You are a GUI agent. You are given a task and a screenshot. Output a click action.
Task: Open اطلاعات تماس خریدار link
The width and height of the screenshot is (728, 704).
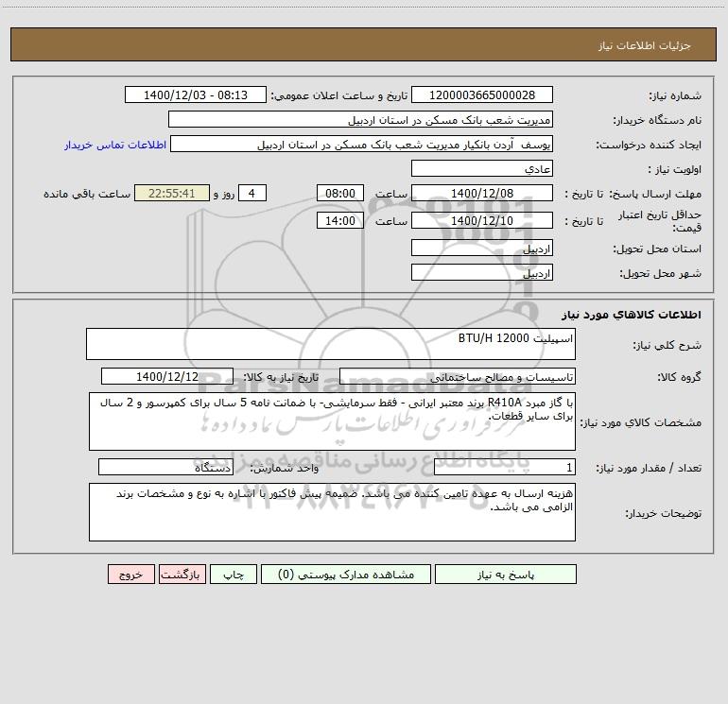[115, 145]
